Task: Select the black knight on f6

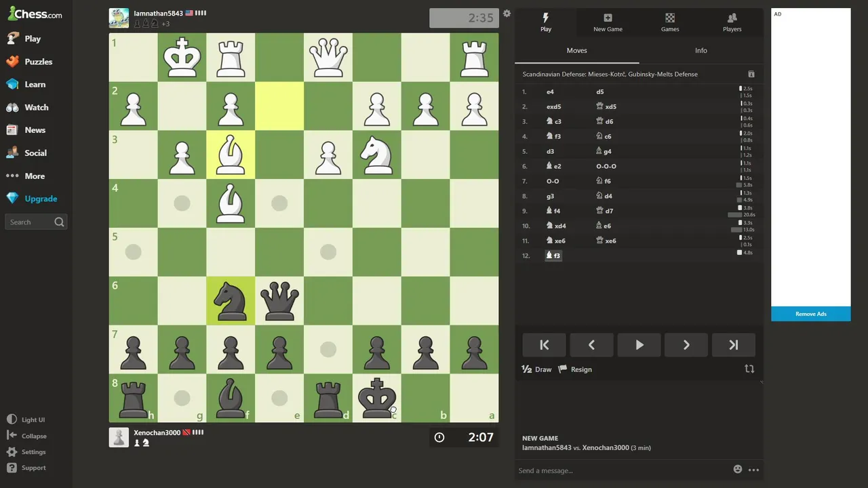Action: coord(231,301)
